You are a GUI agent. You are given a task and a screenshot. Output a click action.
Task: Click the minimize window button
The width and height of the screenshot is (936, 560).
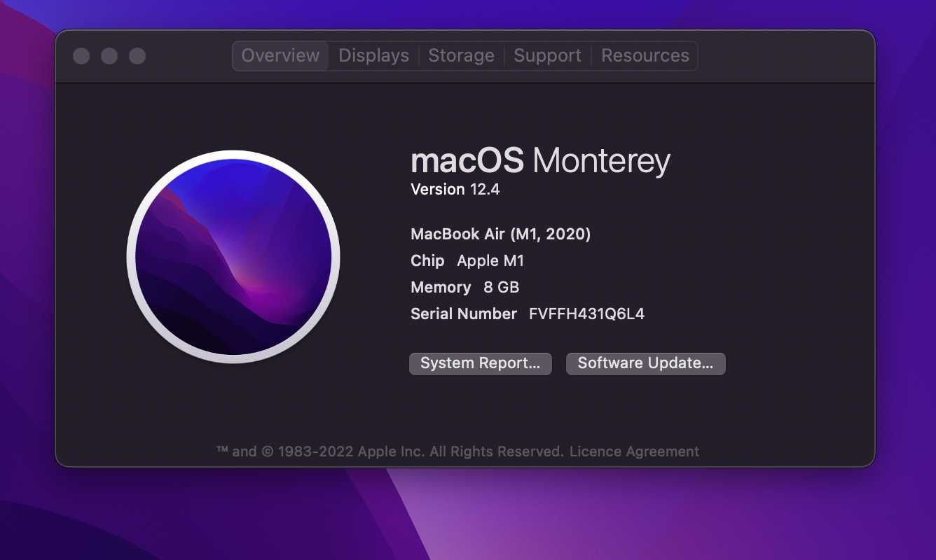tap(109, 56)
